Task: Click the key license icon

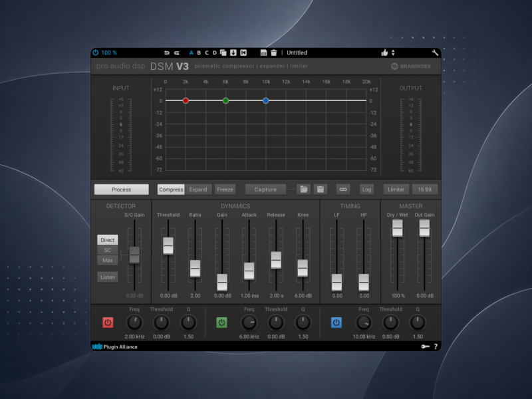Action: (425, 346)
